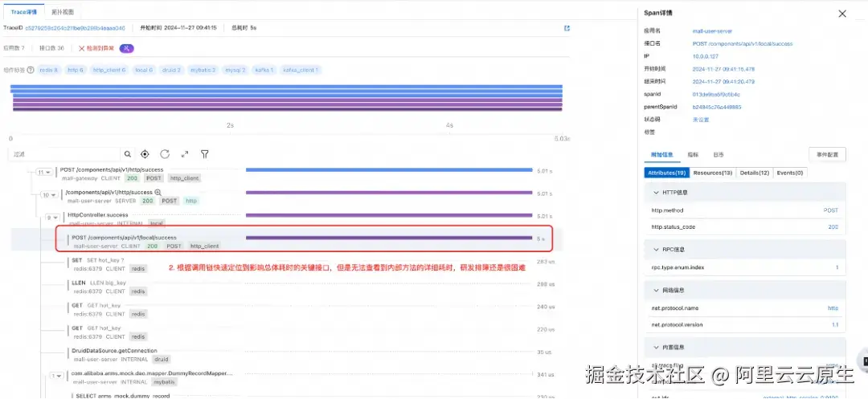The image size is (868, 399).
Task: Collapse the 内置信息 section
Action: pyautogui.click(x=744, y=347)
